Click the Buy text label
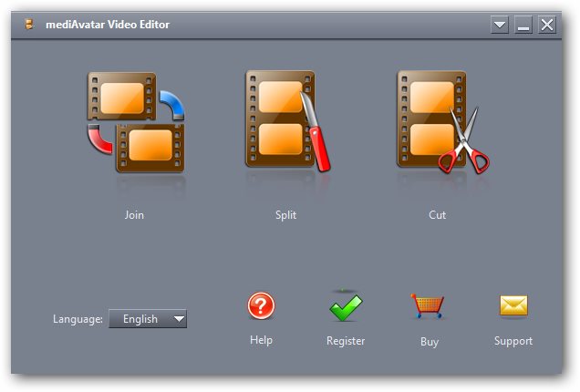The image size is (580, 392). pos(430,341)
